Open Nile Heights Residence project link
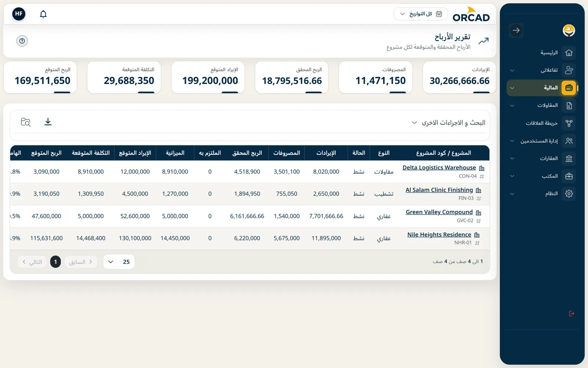 tap(439, 234)
